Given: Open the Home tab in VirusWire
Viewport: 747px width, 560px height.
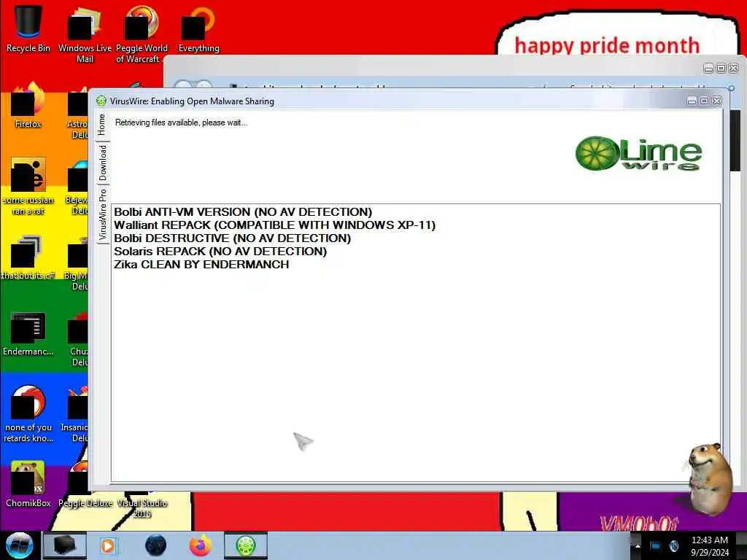Looking at the screenshot, I should 102,125.
